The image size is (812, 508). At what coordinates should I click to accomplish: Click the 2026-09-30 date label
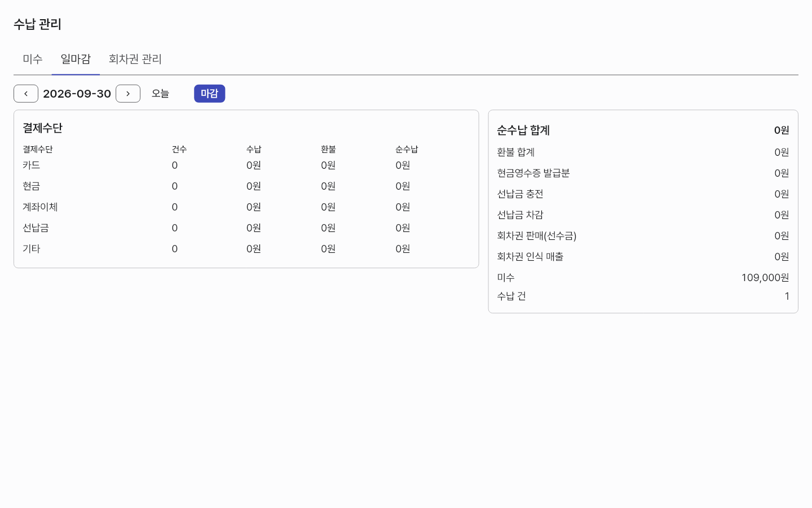(x=77, y=94)
